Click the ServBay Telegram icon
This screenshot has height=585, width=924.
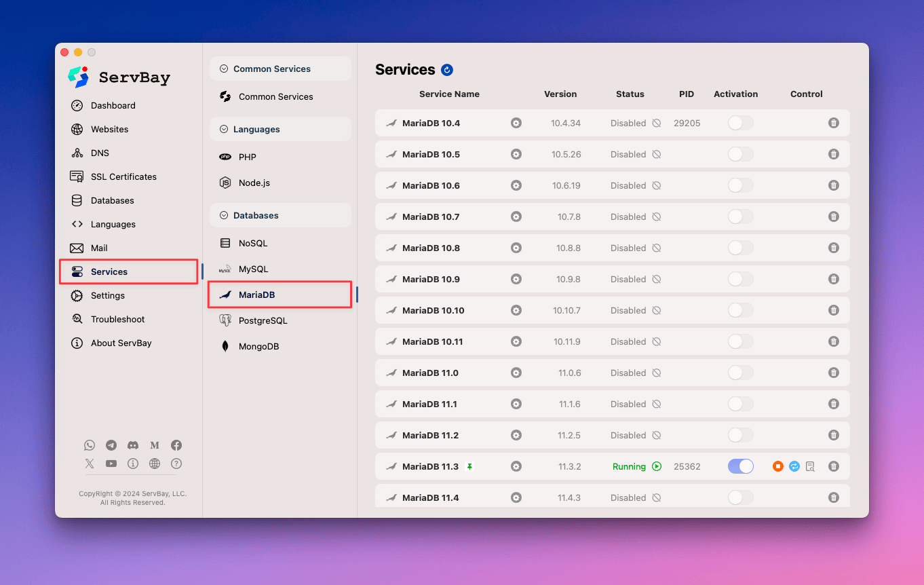(x=111, y=445)
